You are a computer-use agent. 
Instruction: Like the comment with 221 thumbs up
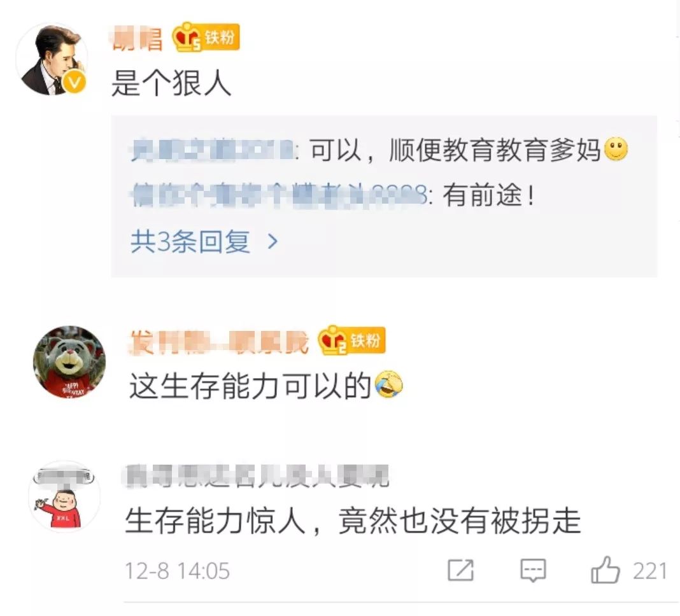pyautogui.click(x=605, y=570)
